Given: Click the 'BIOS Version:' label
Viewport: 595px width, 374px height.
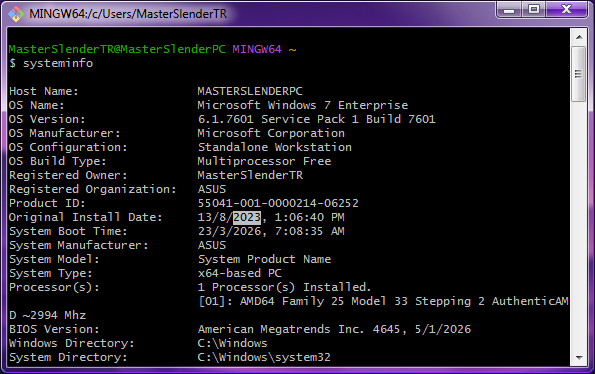Looking at the screenshot, I should (54, 329).
